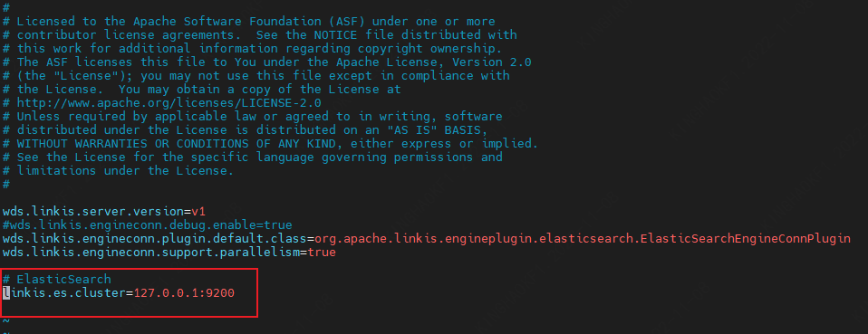Click the "Licensed to the Apache Software Foundation" line
The image size is (868, 334).
(x=248, y=22)
